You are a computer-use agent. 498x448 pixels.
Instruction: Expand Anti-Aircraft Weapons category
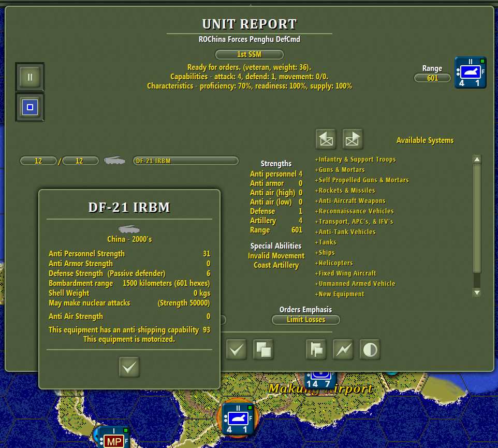(x=350, y=201)
